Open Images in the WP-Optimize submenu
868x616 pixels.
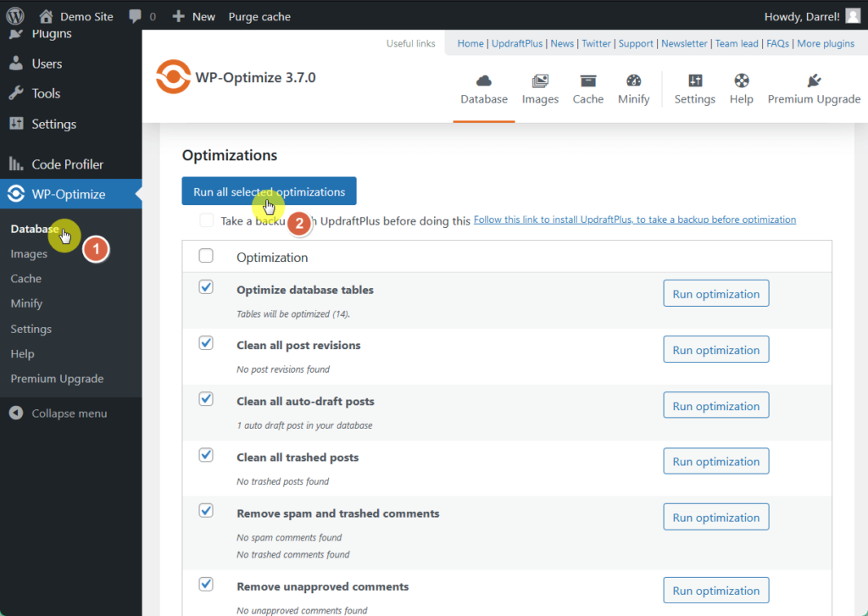[x=29, y=254]
